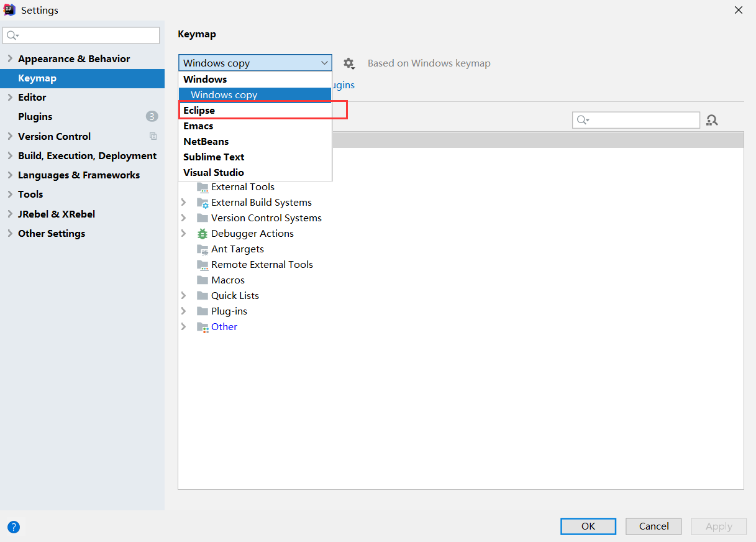Open the Keymap settings page
Viewport: 756px width, 542px height.
[x=82, y=78]
